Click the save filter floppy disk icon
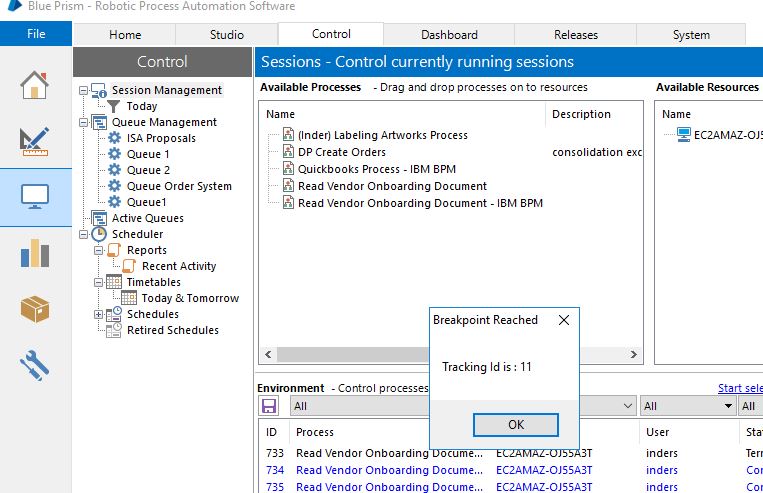The width and height of the screenshot is (763, 493). coord(269,406)
